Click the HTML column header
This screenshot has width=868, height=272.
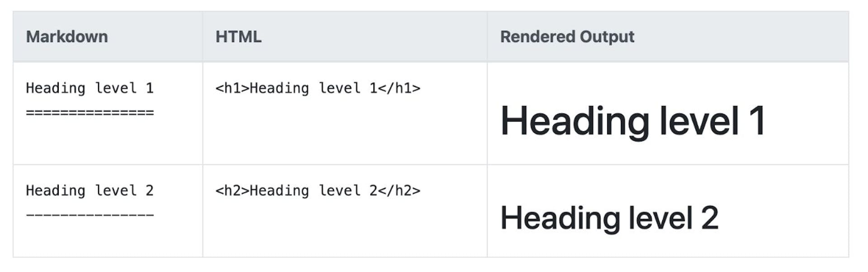238,37
